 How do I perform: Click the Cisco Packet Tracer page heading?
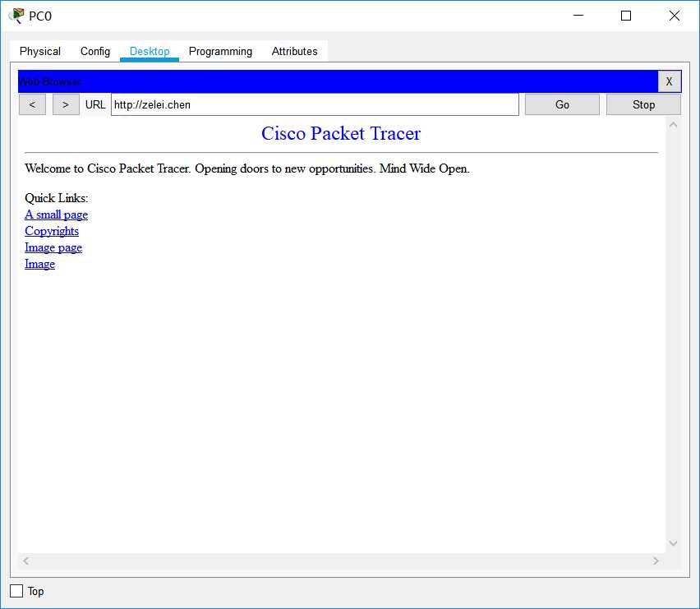pyautogui.click(x=341, y=133)
